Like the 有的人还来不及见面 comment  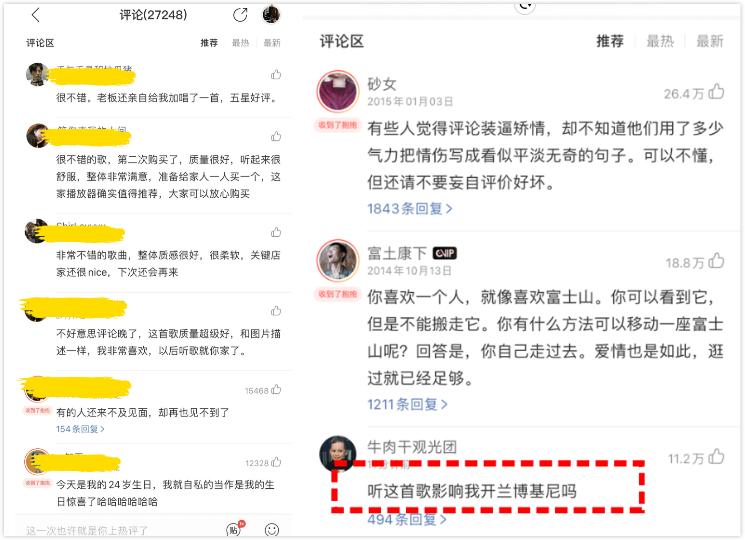click(277, 390)
